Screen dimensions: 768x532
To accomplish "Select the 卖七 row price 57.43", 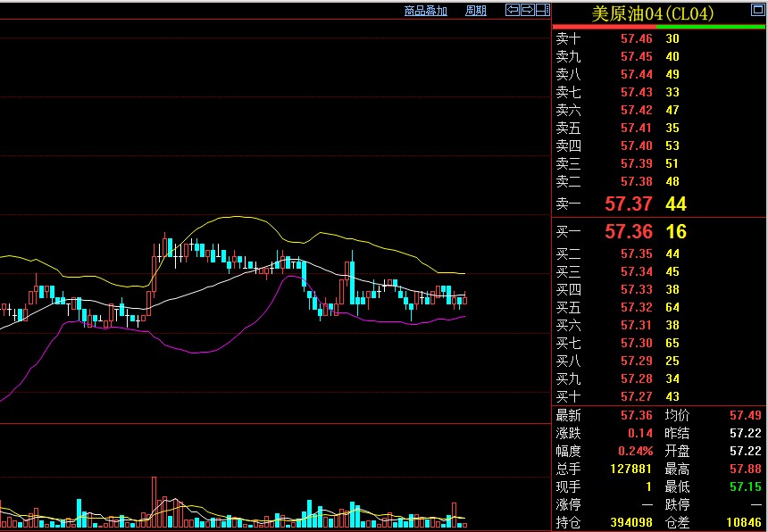I will [636, 92].
